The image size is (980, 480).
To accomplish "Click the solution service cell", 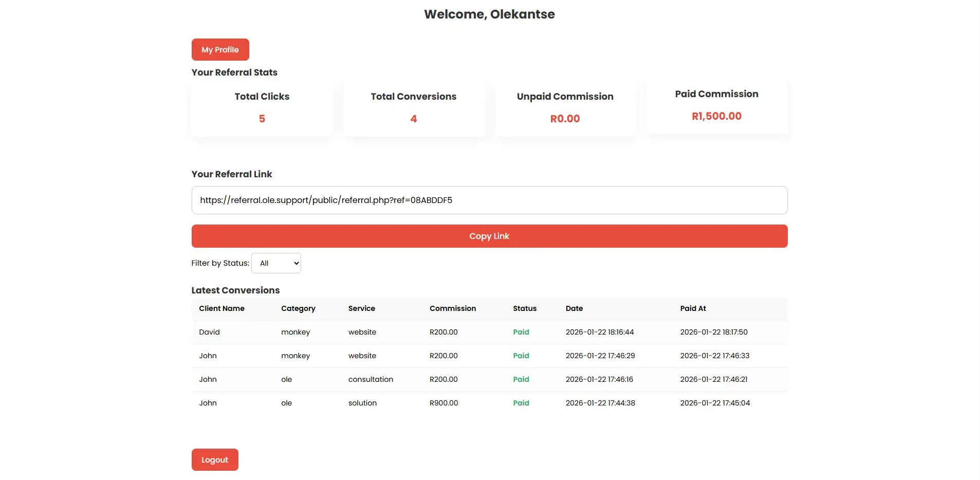I will point(362,403).
